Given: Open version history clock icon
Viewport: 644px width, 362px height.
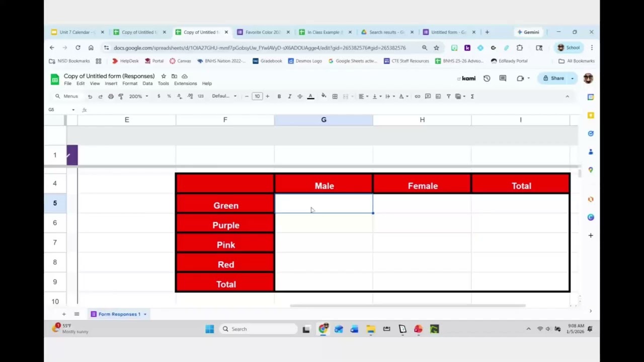Looking at the screenshot, I should point(487,78).
